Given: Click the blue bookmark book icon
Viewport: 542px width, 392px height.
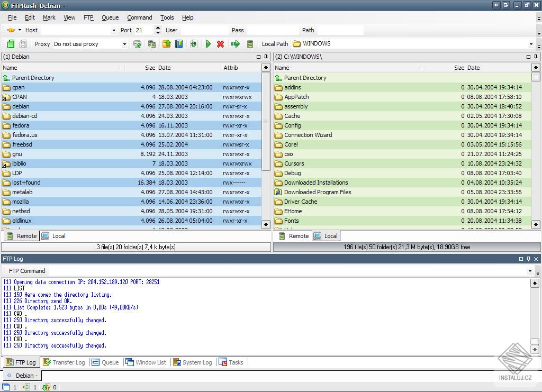Looking at the screenshot, I should point(179,44).
